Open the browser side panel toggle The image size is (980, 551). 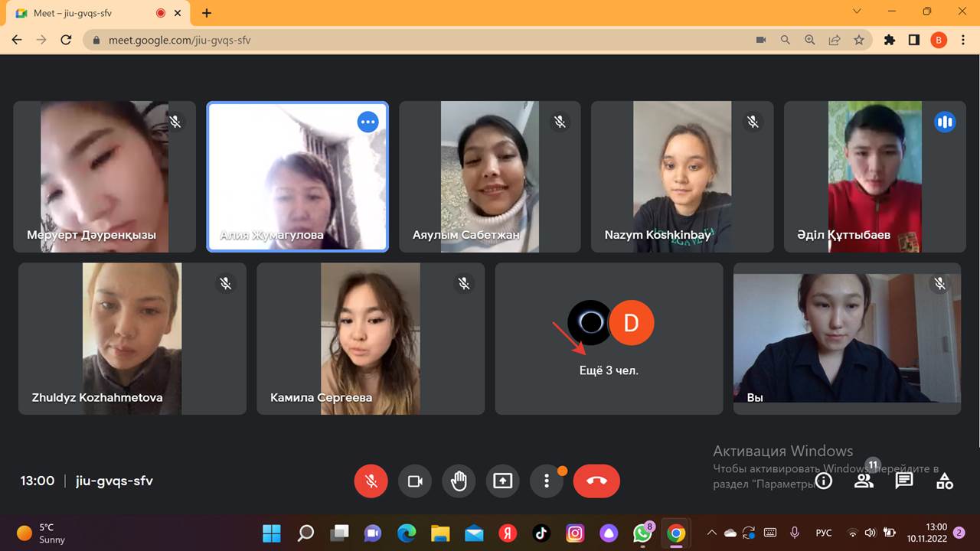point(913,40)
